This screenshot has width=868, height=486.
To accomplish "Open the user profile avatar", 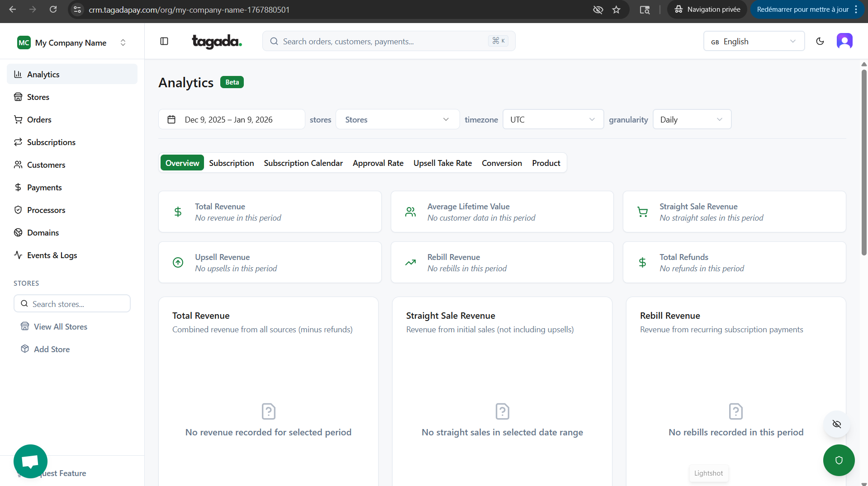I will click(x=844, y=41).
